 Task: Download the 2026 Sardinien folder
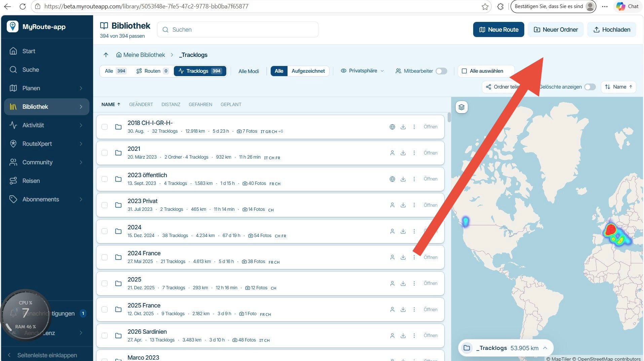point(403,336)
